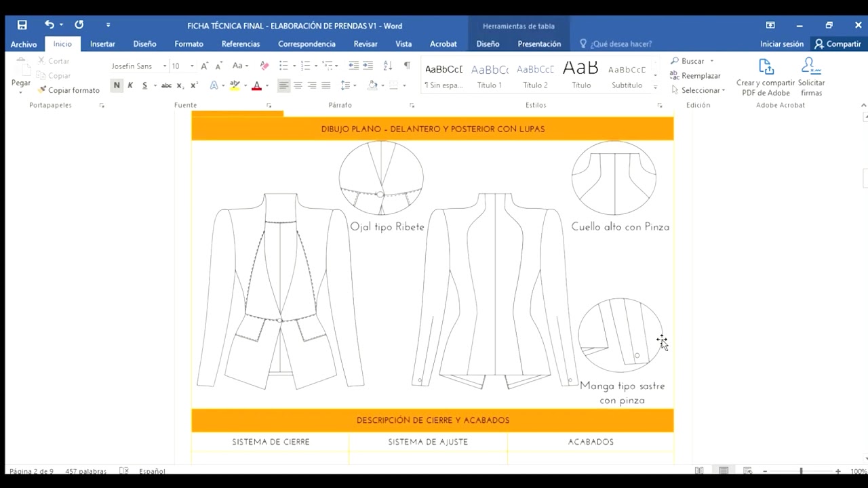Open ribbon display options icon

(x=770, y=25)
